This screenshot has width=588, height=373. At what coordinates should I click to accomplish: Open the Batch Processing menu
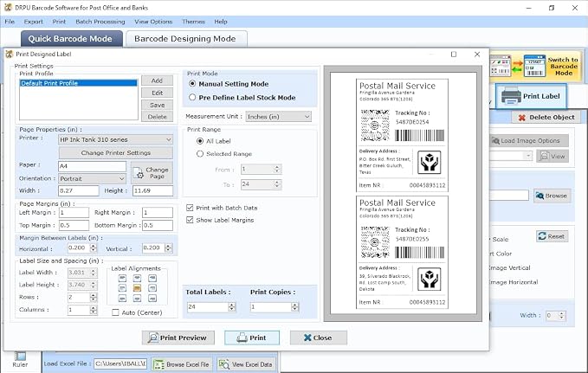pyautogui.click(x=100, y=22)
